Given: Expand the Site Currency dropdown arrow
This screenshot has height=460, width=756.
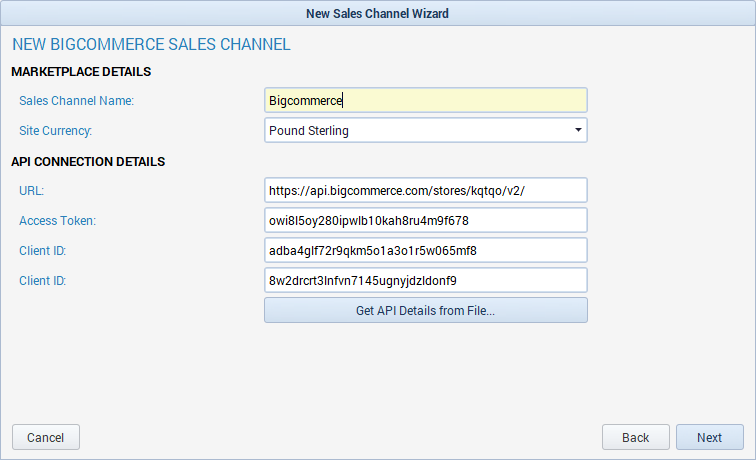Looking at the screenshot, I should click(x=578, y=130).
